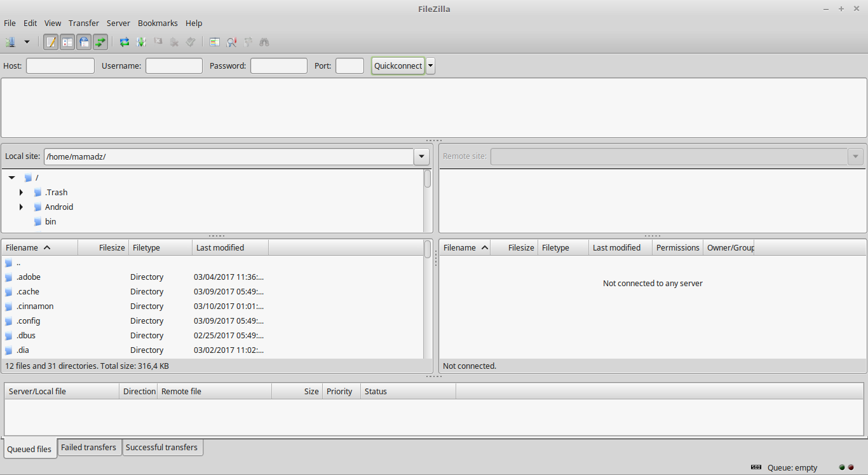Screen dimensions: 868x475
Task: Focus the Host input field
Action: (60, 65)
